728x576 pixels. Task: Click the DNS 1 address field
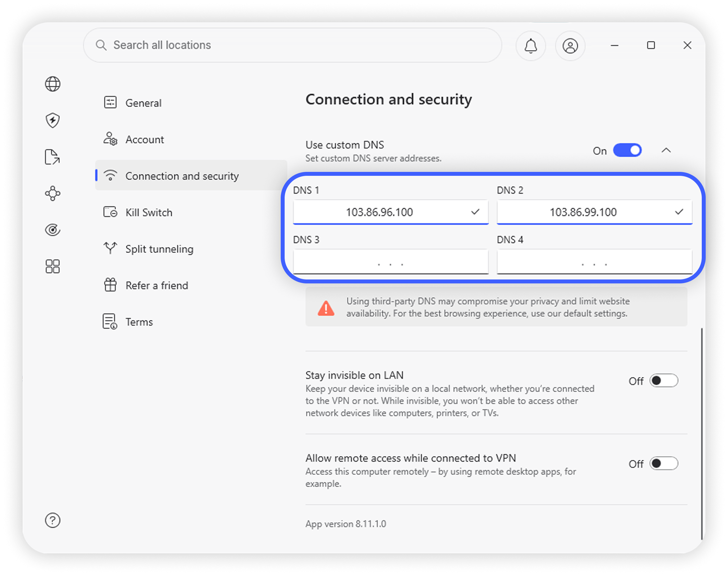pos(391,212)
